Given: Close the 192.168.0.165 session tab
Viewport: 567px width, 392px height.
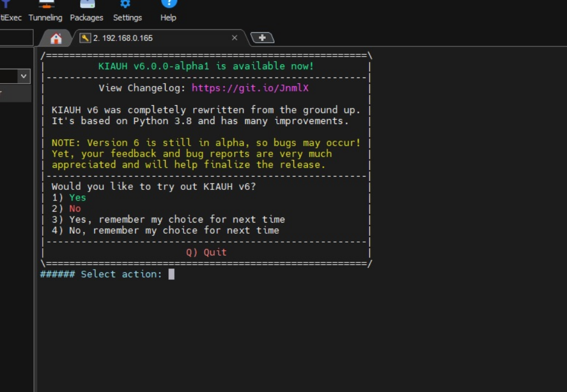Looking at the screenshot, I should [234, 38].
